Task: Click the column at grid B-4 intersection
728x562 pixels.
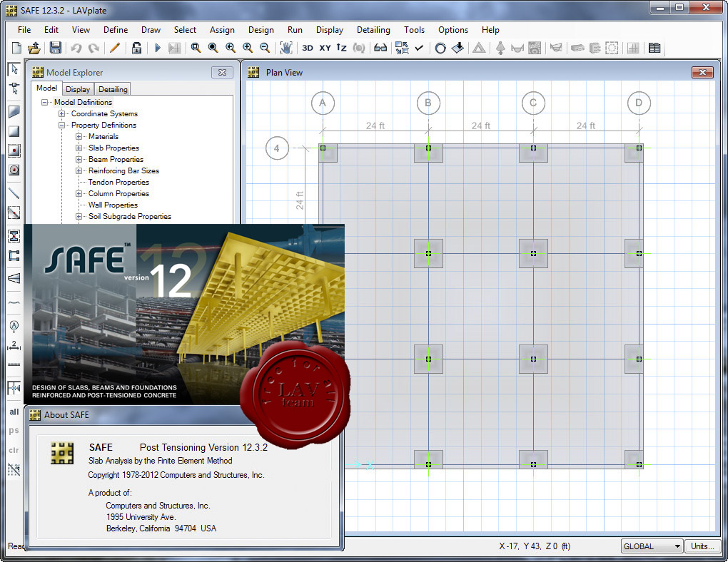Action: (x=428, y=148)
